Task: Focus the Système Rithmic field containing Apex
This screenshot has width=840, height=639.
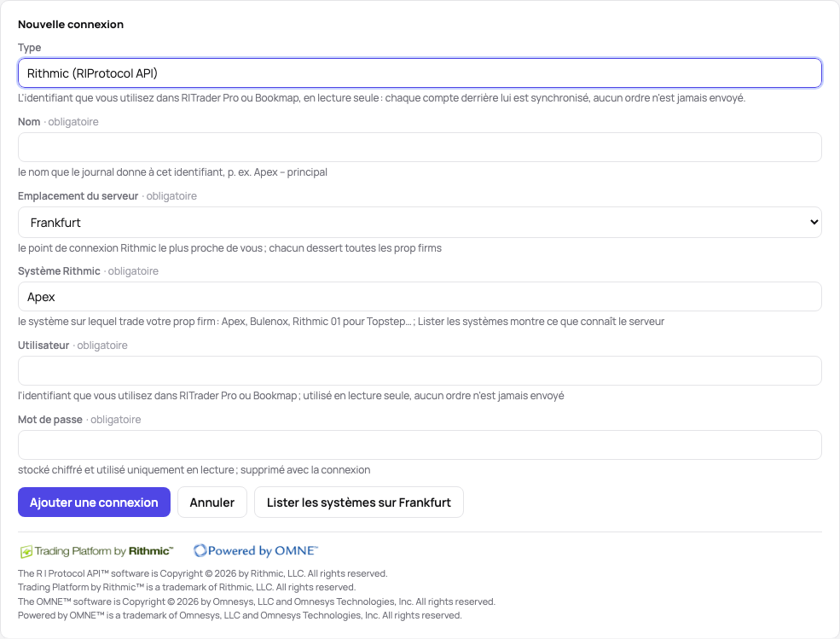Action: tap(420, 296)
